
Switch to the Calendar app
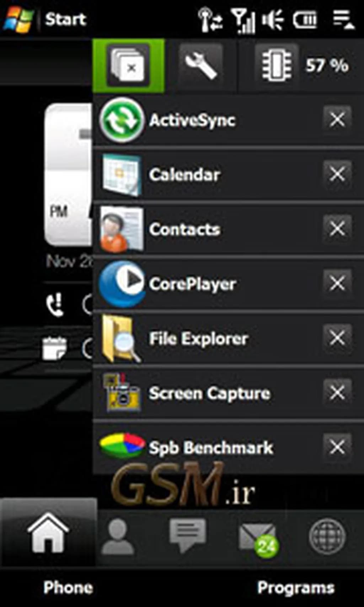pos(184,175)
